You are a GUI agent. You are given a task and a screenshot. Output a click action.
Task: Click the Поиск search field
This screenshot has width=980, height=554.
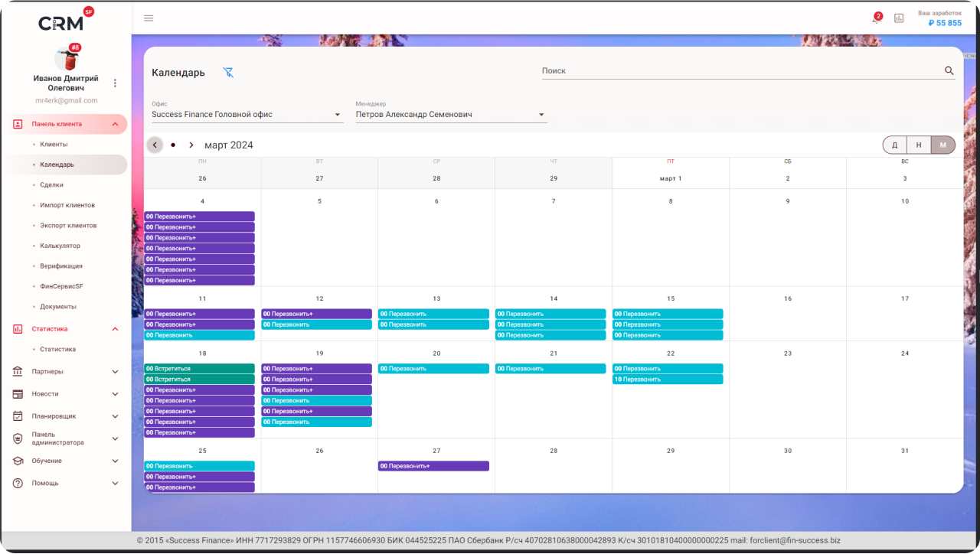click(x=741, y=70)
